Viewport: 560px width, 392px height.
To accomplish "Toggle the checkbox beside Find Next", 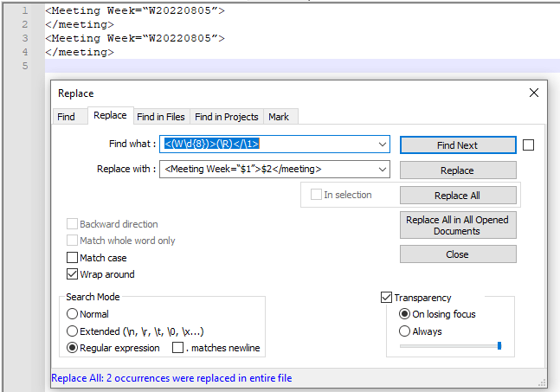I will tap(528, 145).
